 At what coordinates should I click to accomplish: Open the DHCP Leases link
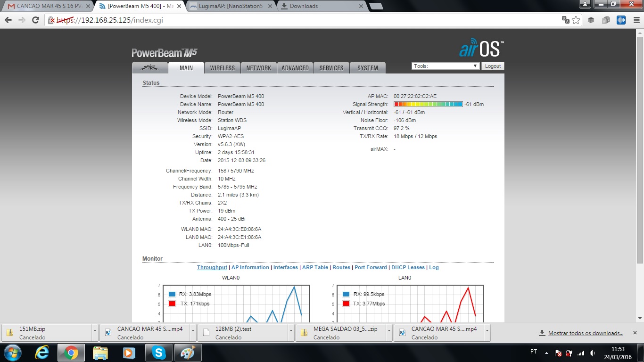pos(408,267)
